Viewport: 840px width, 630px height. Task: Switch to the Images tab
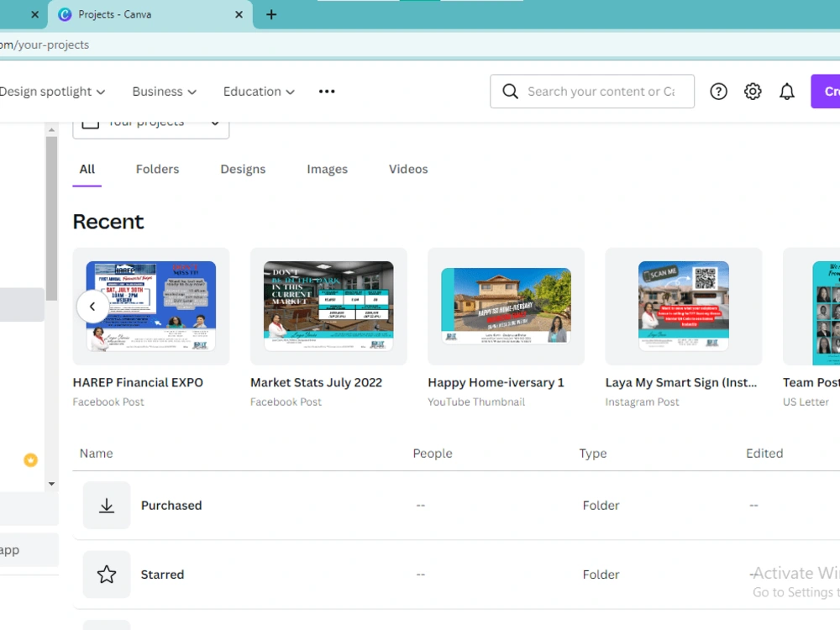click(x=327, y=170)
